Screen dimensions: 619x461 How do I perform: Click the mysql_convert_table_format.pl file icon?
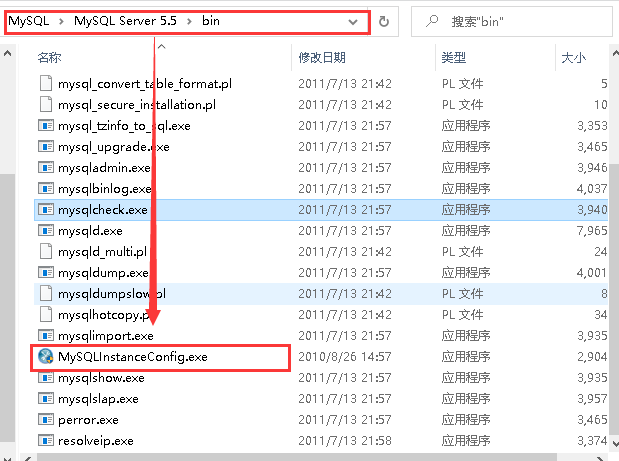[x=46, y=83]
